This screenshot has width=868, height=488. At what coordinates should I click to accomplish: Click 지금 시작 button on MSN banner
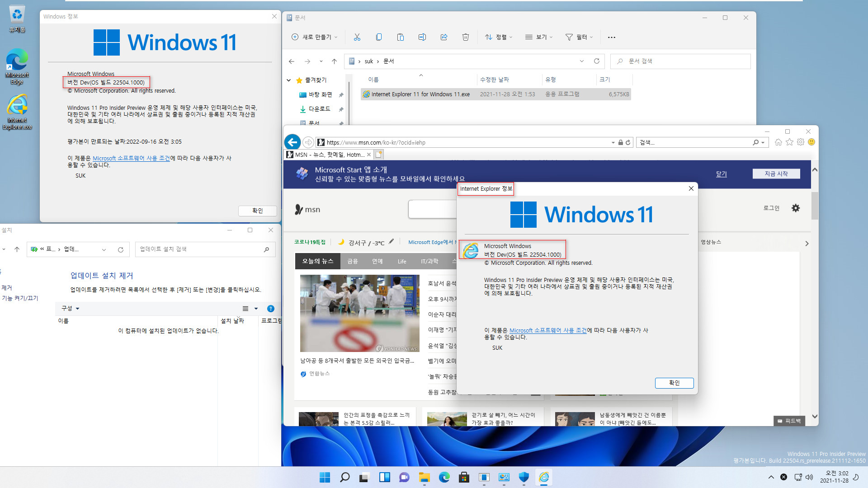click(776, 174)
